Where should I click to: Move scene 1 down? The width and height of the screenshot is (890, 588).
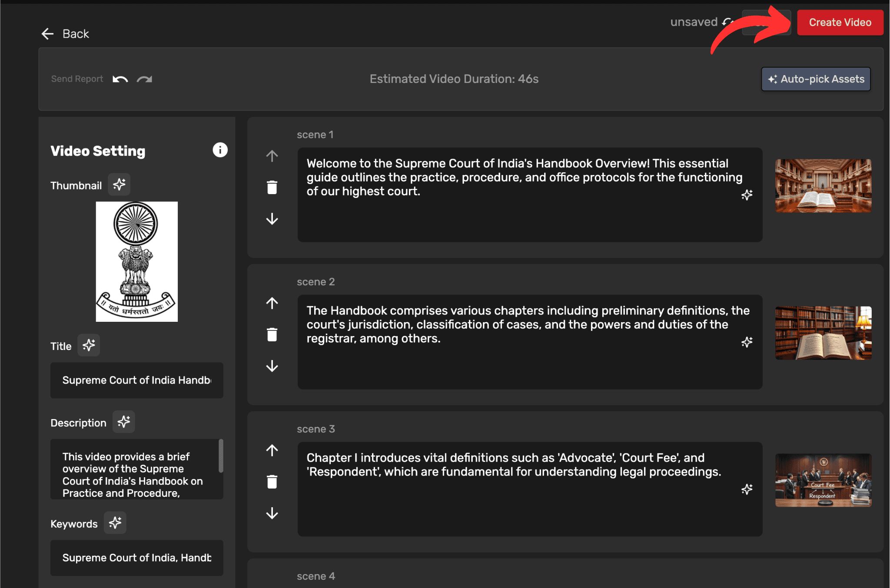coord(272,219)
